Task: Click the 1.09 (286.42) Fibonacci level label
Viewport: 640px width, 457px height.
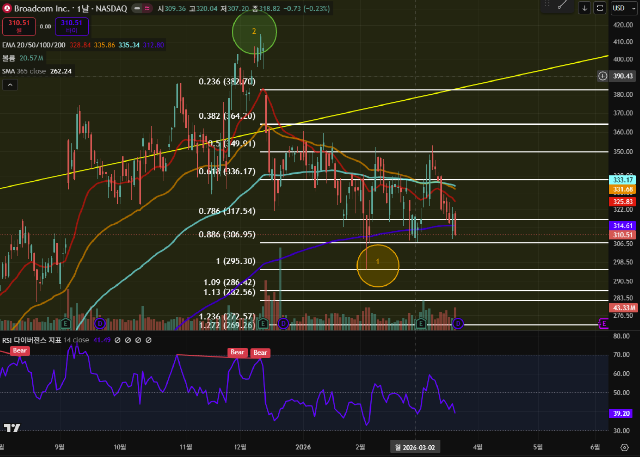Action: point(229,282)
